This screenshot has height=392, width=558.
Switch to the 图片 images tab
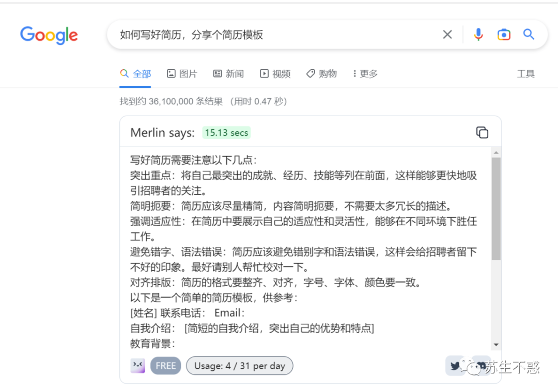pos(182,74)
